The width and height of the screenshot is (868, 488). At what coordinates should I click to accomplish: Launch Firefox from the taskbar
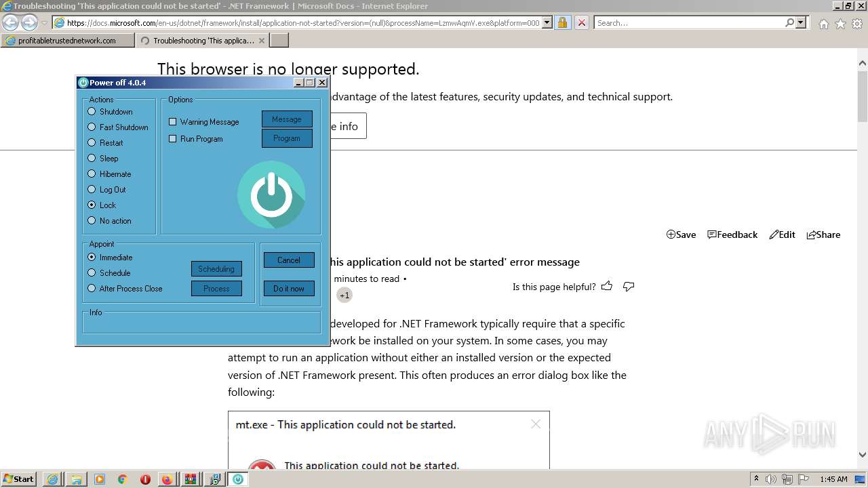pos(167,479)
